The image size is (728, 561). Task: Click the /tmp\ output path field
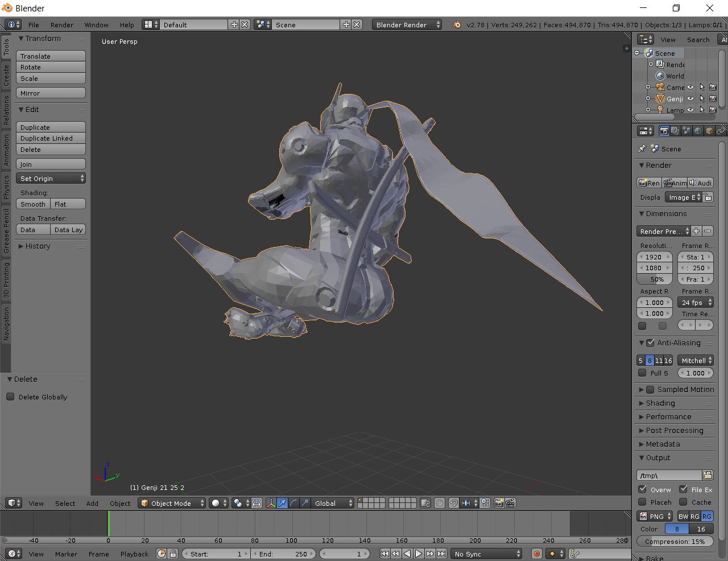coord(669,475)
